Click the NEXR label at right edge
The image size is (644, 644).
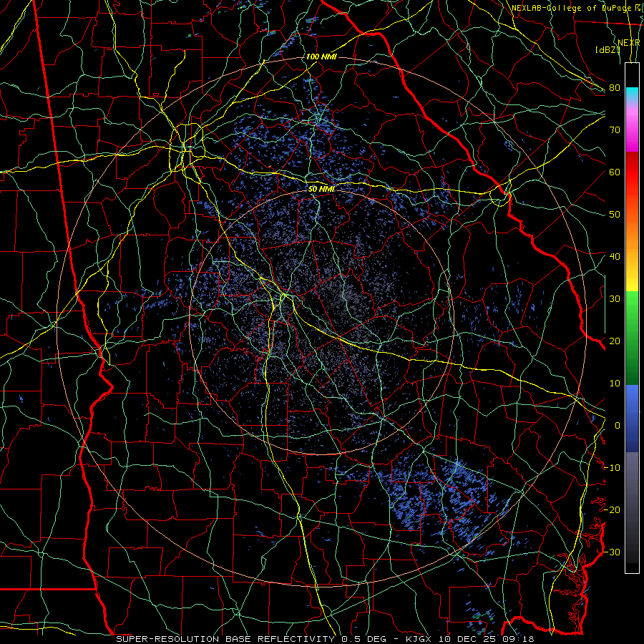629,43
